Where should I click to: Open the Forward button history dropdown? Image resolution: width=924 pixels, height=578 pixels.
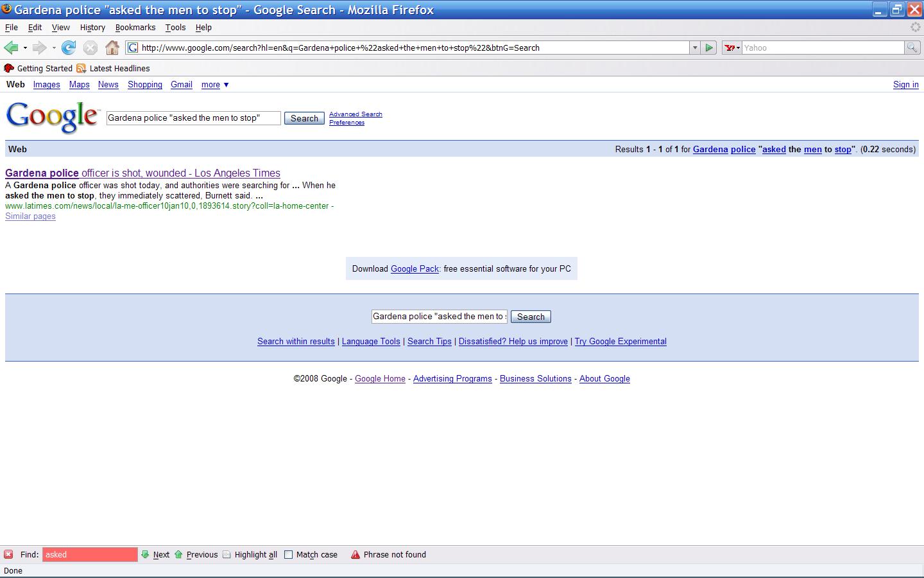click(x=54, y=48)
